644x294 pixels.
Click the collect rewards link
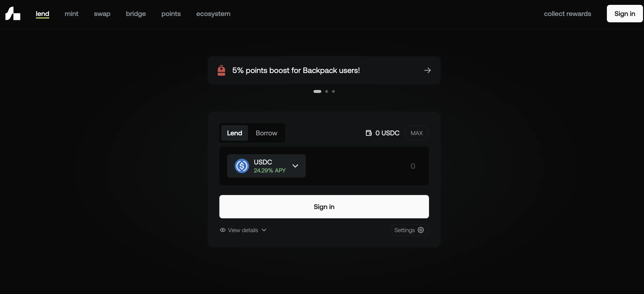[567, 14]
